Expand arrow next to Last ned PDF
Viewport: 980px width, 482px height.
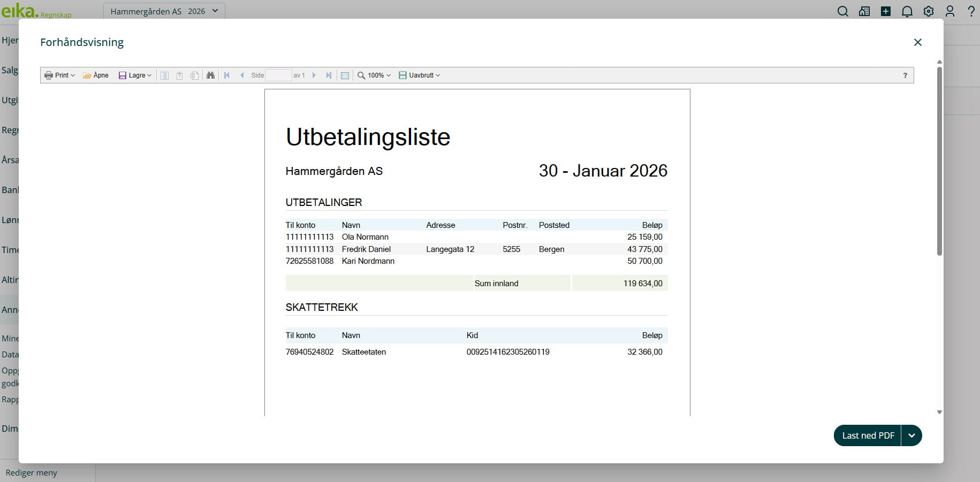tap(911, 435)
